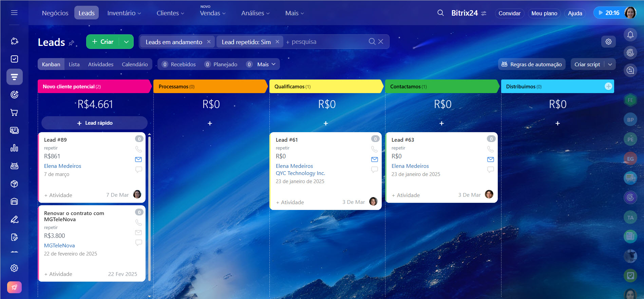Open the Elena Medeiros link on Lead #89
Image resolution: width=644 pixels, height=299 pixels.
pyautogui.click(x=62, y=166)
